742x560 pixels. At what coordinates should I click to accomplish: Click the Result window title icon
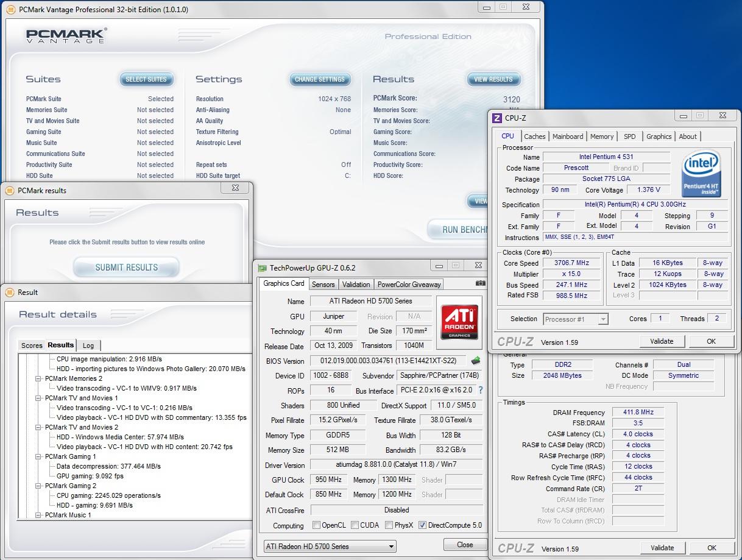click(10, 292)
